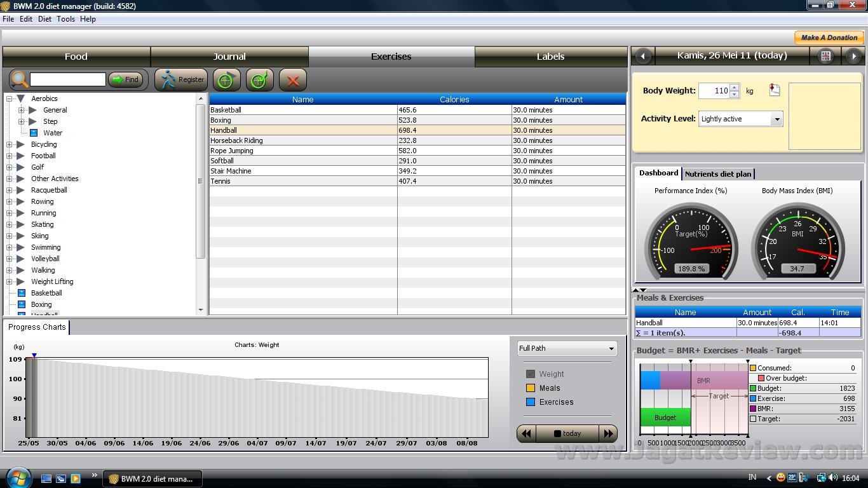Expand the Bicycling tree node
Viewport: 868px width, 488px height.
click(10, 144)
